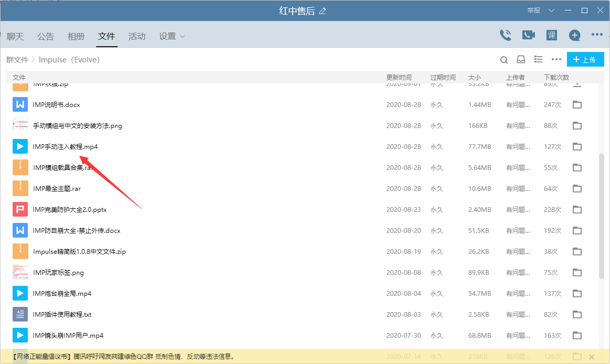Open folder for IMP模组载具合集.rar
The width and height of the screenshot is (610, 364).
click(x=577, y=168)
